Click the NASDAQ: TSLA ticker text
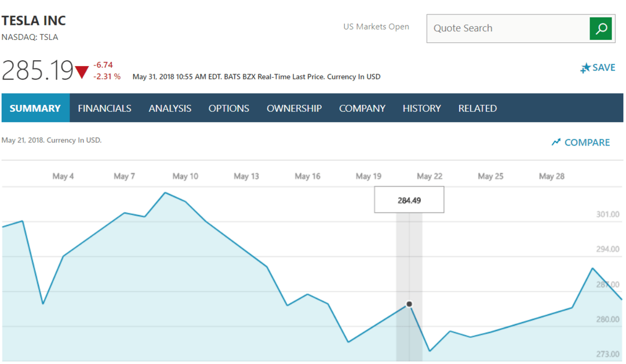Image resolution: width=626 pixels, height=364 pixels. (x=30, y=37)
